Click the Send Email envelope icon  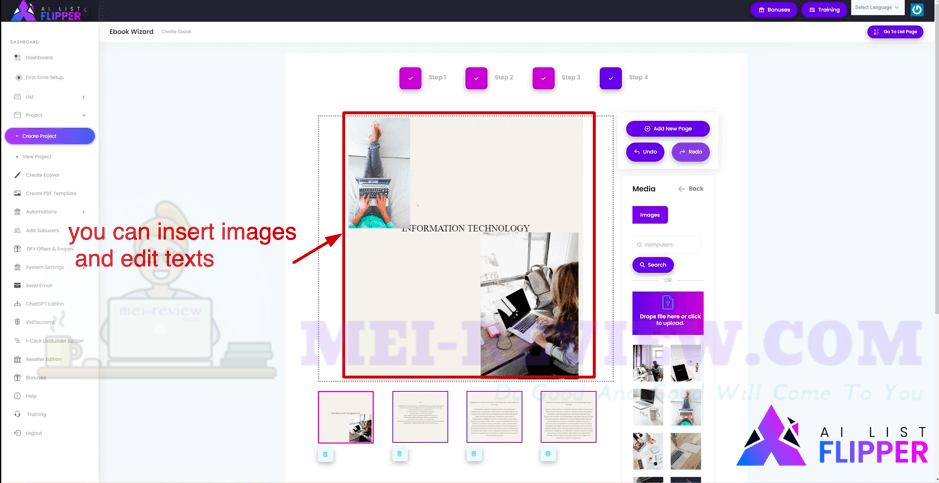(x=17, y=285)
